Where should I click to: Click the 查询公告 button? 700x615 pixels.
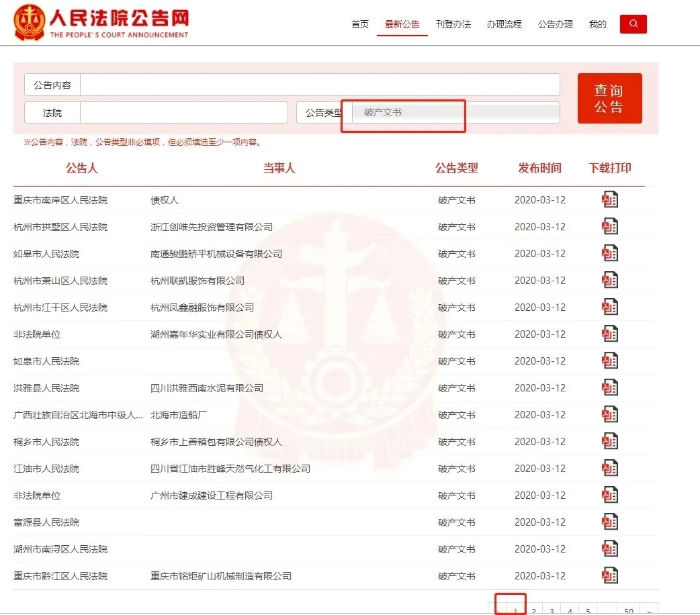[609, 99]
